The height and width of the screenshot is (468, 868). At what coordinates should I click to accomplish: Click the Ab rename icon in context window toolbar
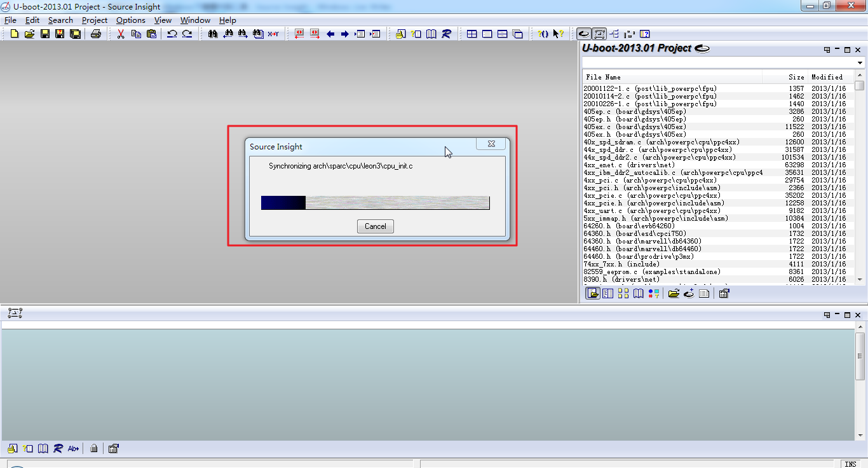[73, 448]
